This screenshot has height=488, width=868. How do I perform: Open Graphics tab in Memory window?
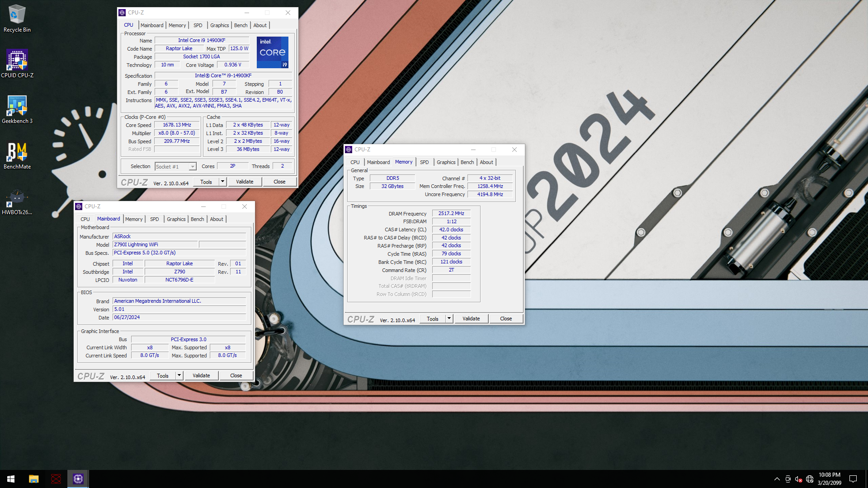pyautogui.click(x=446, y=162)
